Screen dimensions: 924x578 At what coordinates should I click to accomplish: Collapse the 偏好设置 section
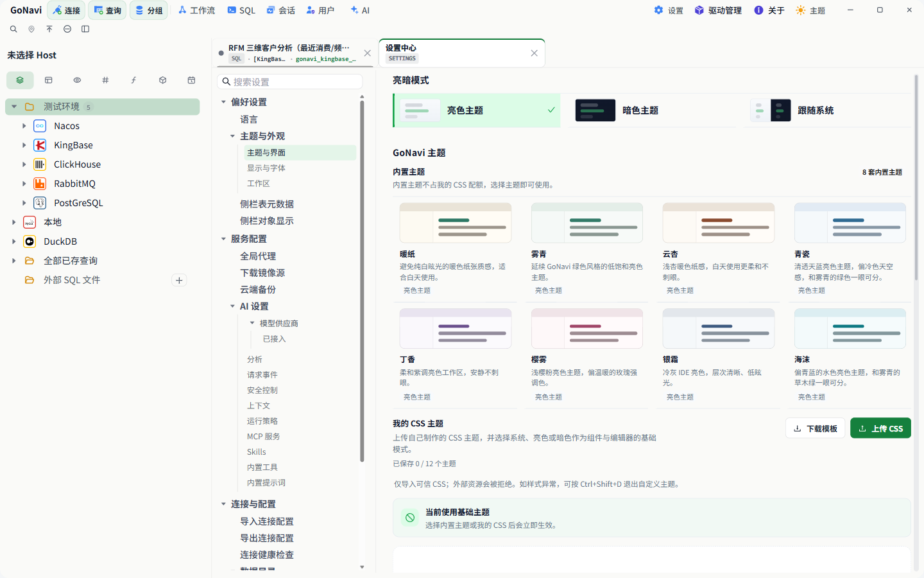point(223,102)
